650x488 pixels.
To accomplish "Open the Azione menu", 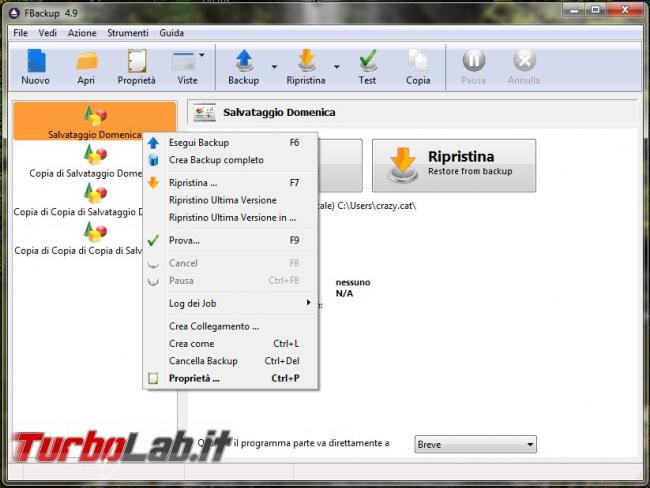I will click(82, 33).
